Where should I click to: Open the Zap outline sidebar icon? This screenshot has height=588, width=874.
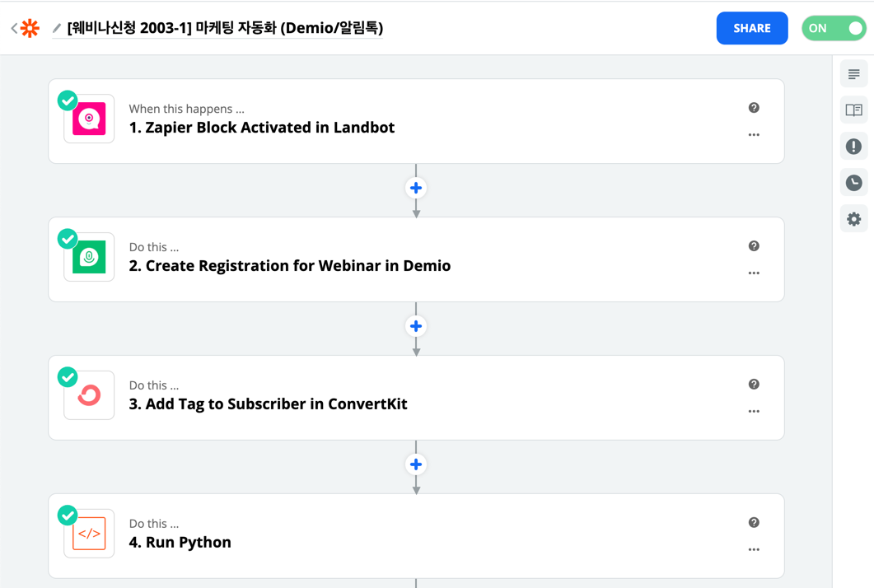click(x=853, y=74)
